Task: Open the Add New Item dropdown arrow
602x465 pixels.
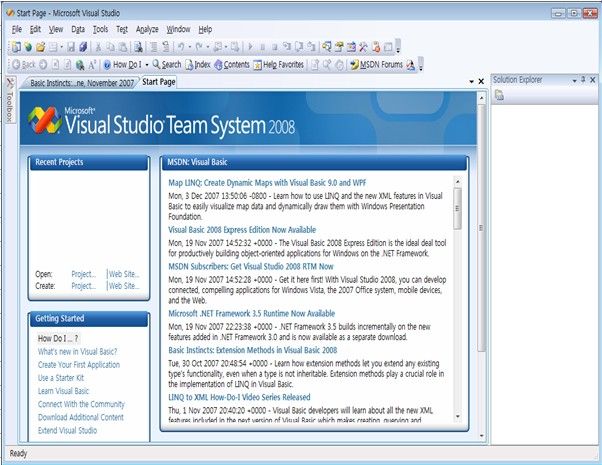Action: pyautogui.click(x=61, y=47)
